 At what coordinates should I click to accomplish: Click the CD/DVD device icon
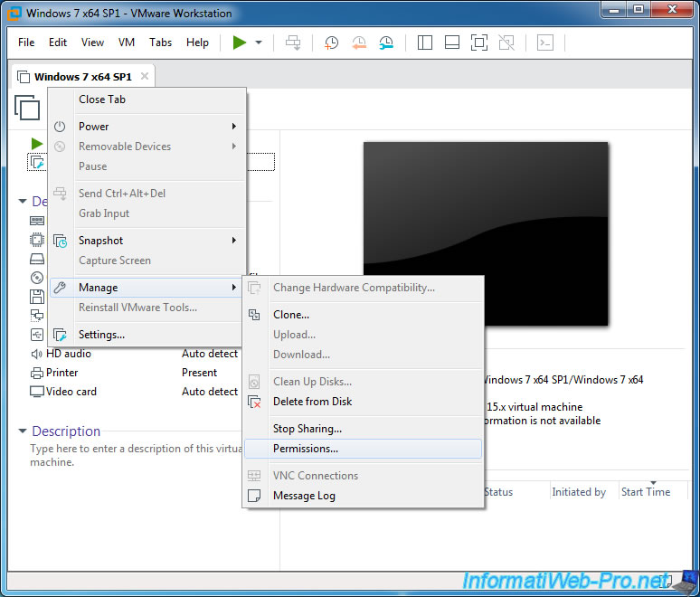(x=36, y=278)
